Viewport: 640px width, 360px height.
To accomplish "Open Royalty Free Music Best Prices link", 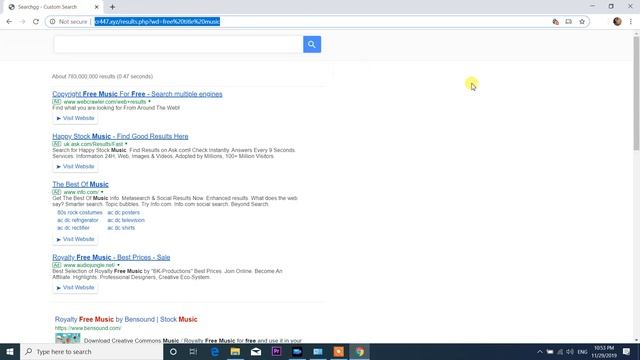I will pyautogui.click(x=111, y=257).
